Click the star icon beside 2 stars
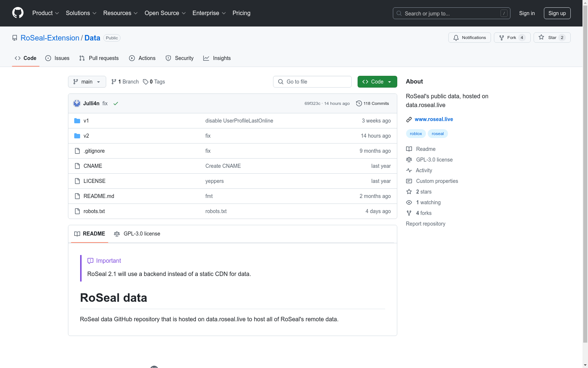Screen dimensions: 588x368 [409, 192]
